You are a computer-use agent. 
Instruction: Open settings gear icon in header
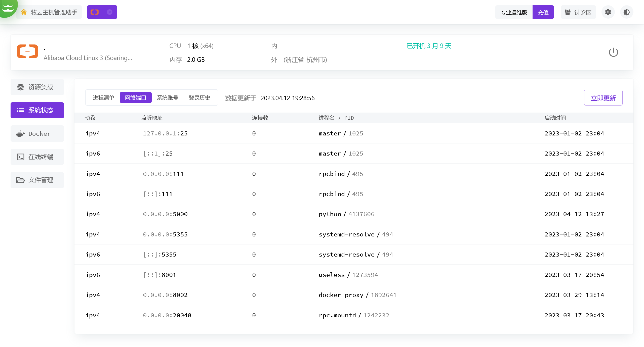pyautogui.click(x=608, y=12)
